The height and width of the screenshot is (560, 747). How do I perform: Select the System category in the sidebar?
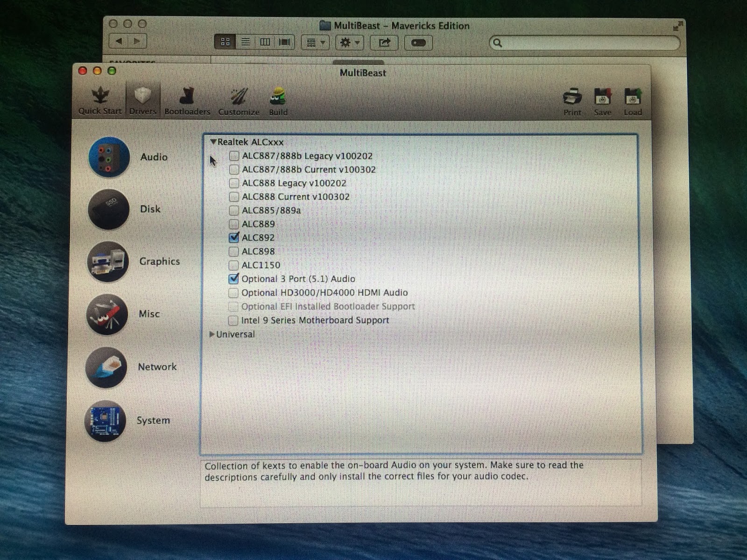[x=106, y=420]
